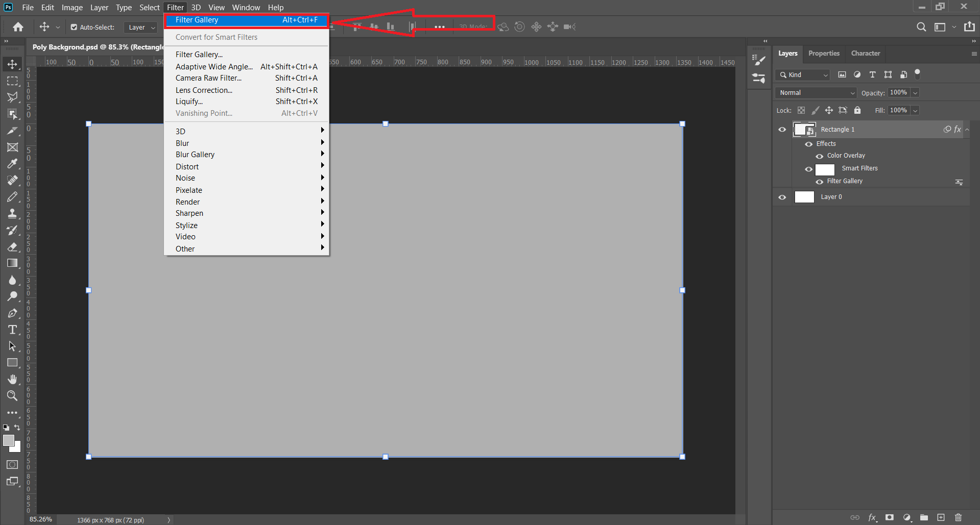Toggle the Auto-Select checkbox
The image size is (980, 525).
pyautogui.click(x=74, y=28)
